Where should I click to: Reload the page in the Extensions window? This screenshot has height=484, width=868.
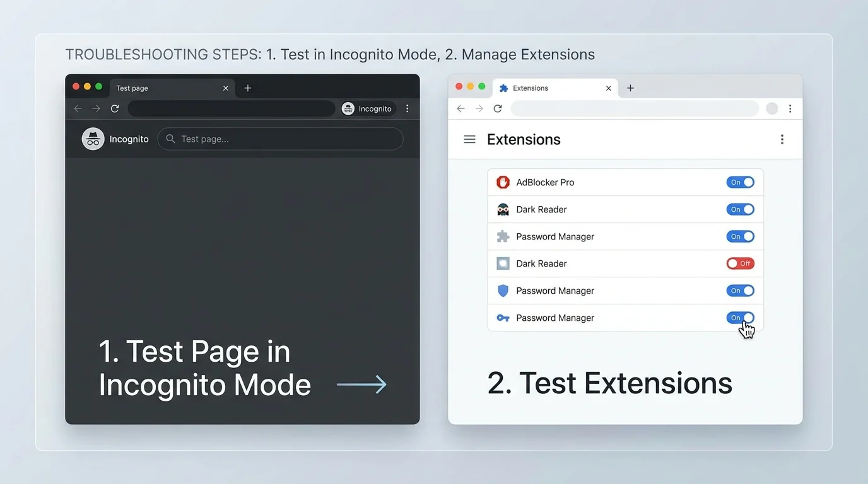(498, 108)
